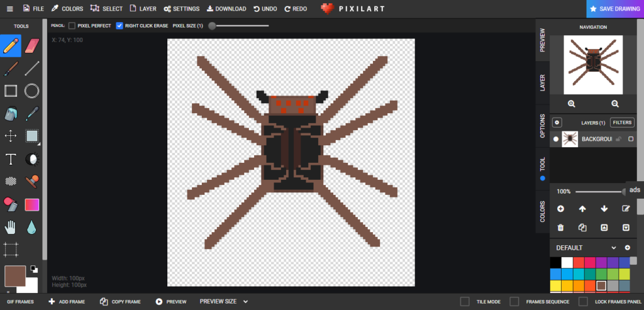This screenshot has height=310, width=644.
Task: Open the layer Filters button
Action: [622, 123]
